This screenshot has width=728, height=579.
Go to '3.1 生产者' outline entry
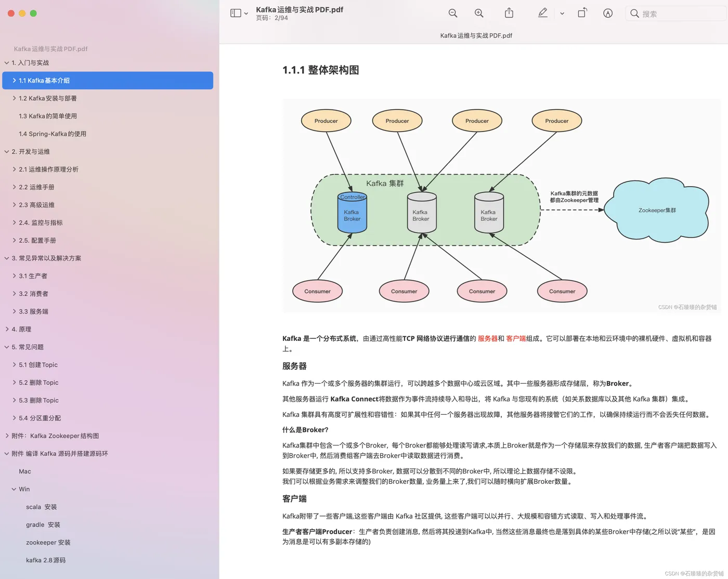click(x=33, y=276)
